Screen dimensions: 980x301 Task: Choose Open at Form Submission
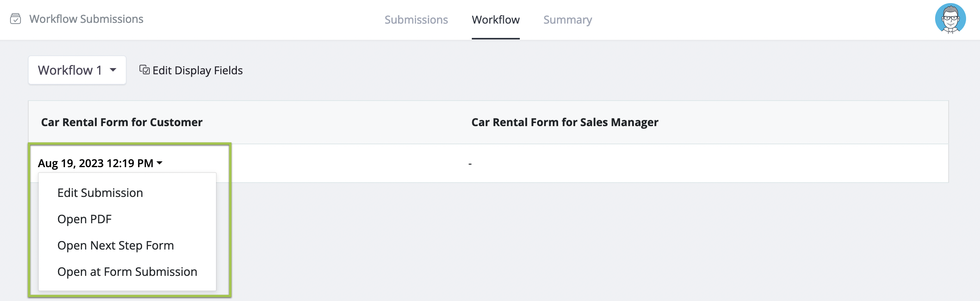pyautogui.click(x=127, y=272)
